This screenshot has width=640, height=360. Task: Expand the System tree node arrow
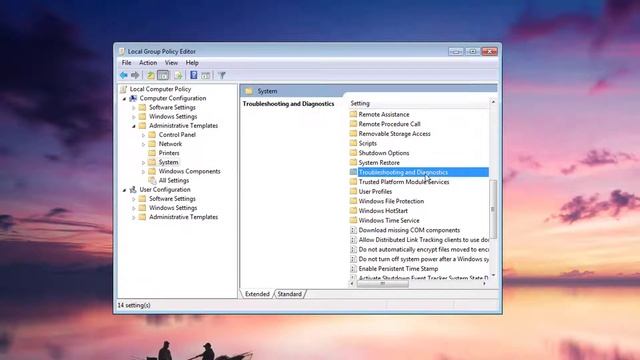coord(143,162)
